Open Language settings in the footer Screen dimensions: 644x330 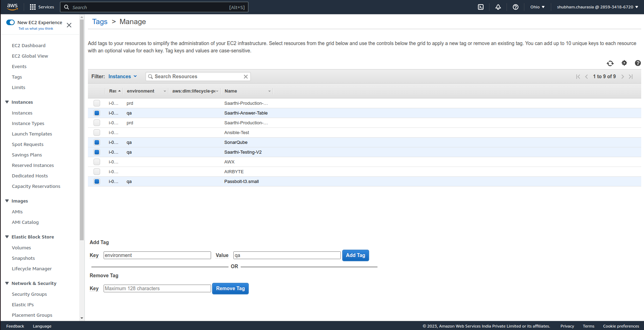42,326
